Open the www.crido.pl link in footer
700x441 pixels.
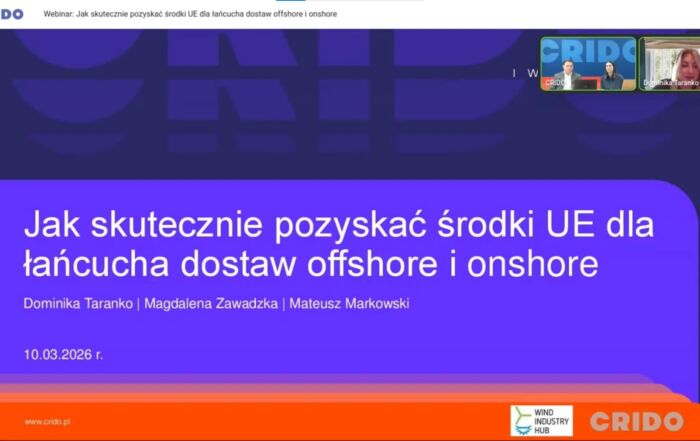pyautogui.click(x=47, y=422)
